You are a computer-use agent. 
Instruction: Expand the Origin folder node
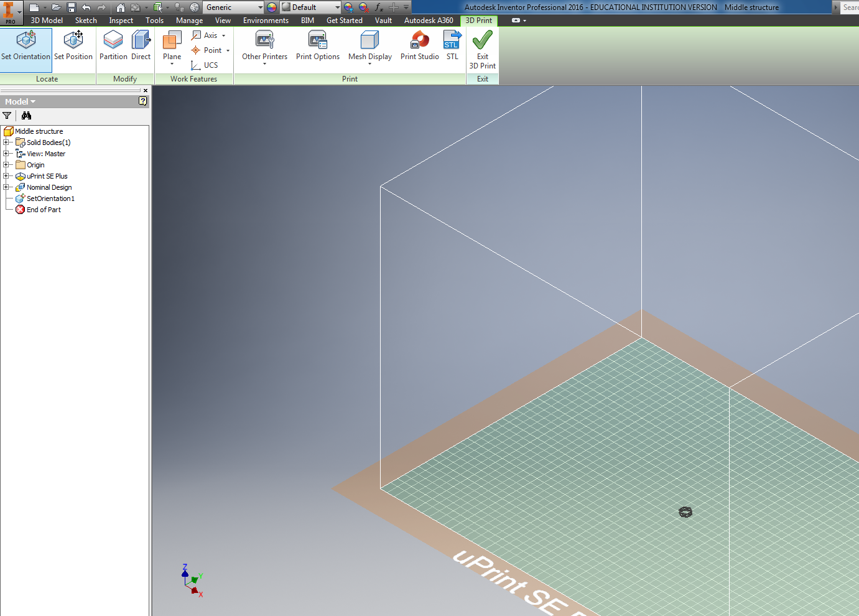point(6,165)
